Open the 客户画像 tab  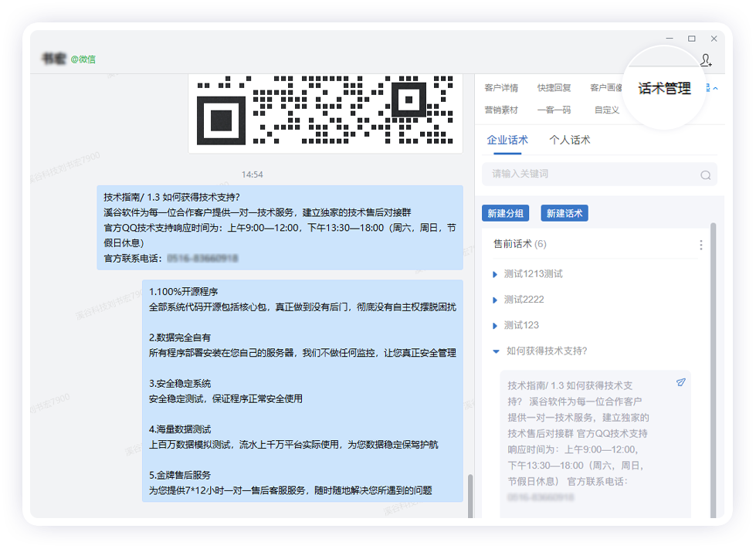point(606,88)
